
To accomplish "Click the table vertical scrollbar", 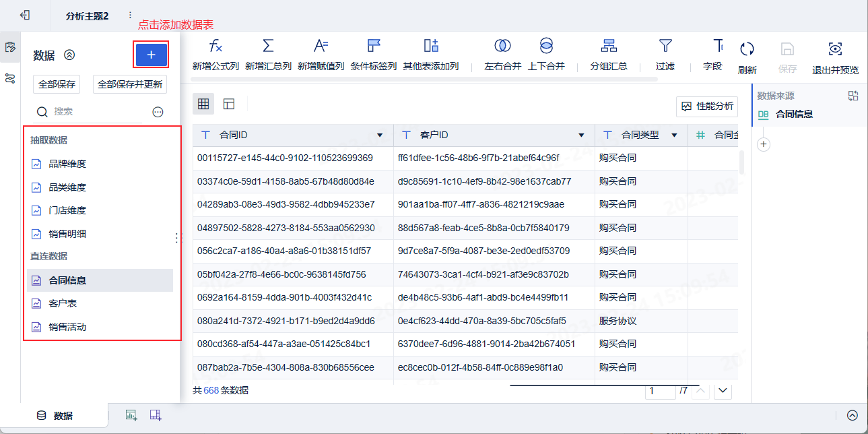I will pyautogui.click(x=743, y=163).
